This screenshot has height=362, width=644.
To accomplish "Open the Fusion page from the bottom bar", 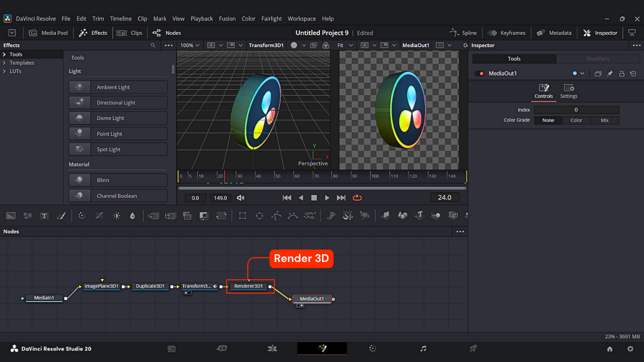I will click(x=322, y=348).
